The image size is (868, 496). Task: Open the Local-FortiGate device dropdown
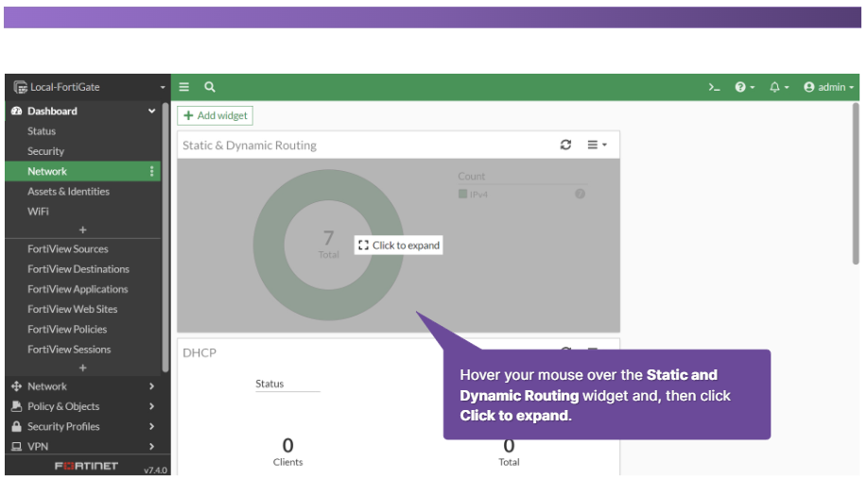pos(89,87)
